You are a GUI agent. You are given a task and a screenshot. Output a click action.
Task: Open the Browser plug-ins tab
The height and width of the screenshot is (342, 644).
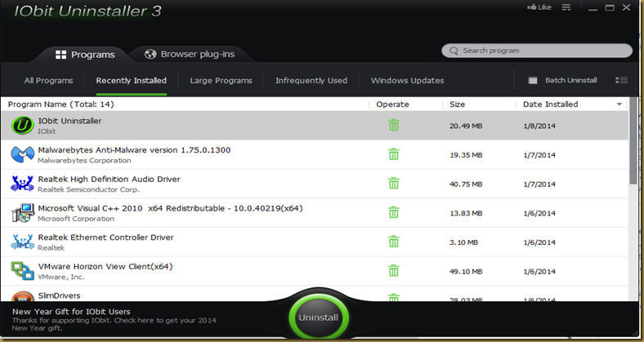(x=190, y=54)
